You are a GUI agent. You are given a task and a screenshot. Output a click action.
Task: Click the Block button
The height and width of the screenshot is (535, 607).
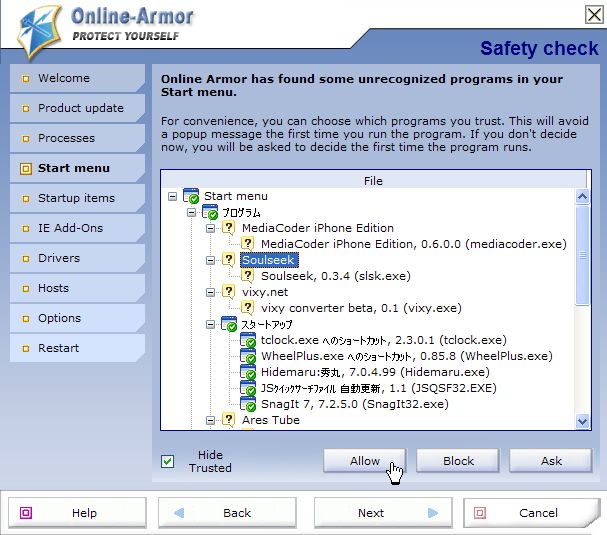458,461
